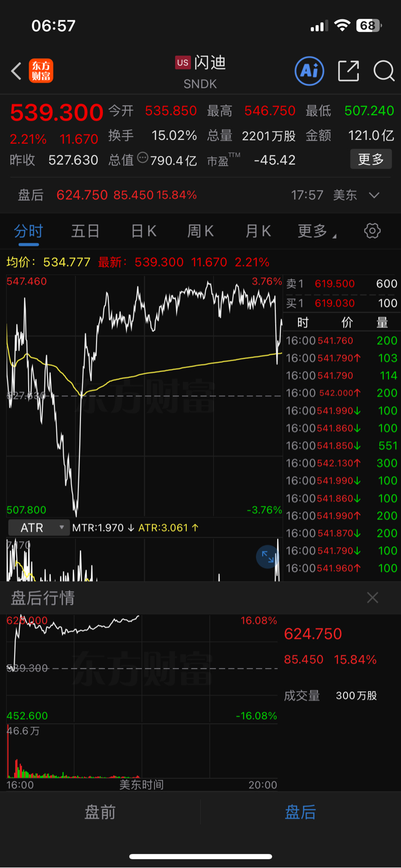The width and height of the screenshot is (401, 868).
Task: Tap the after-hours 85.450 15.84% change
Action: 330,660
